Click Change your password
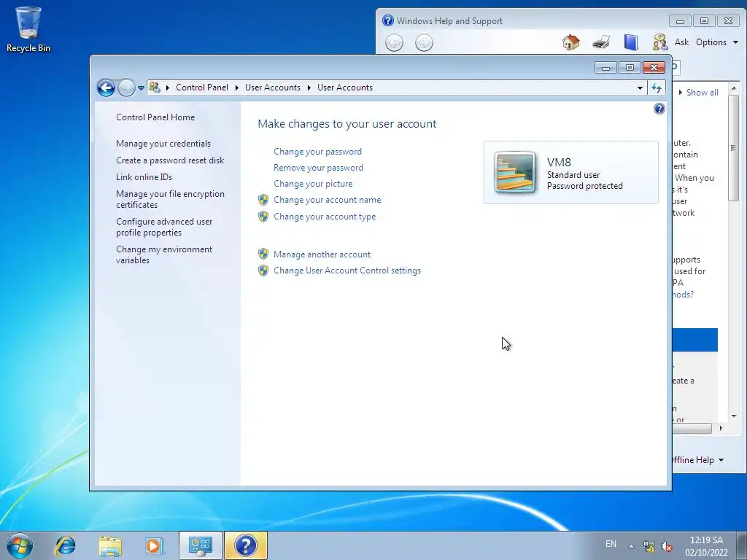 pyautogui.click(x=318, y=152)
